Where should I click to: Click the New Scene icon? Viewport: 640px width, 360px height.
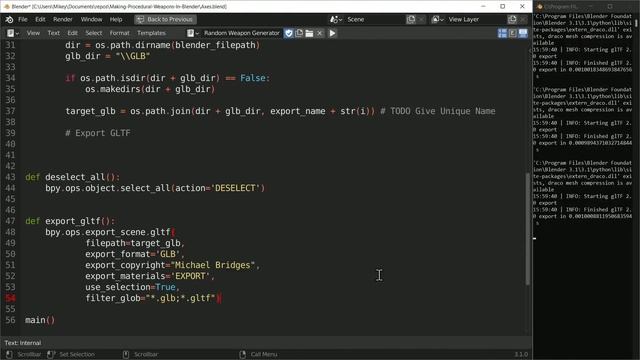pos(411,19)
